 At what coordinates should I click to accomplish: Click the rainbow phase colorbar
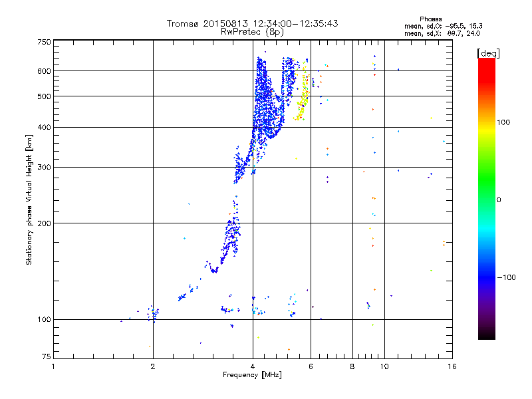click(487, 198)
